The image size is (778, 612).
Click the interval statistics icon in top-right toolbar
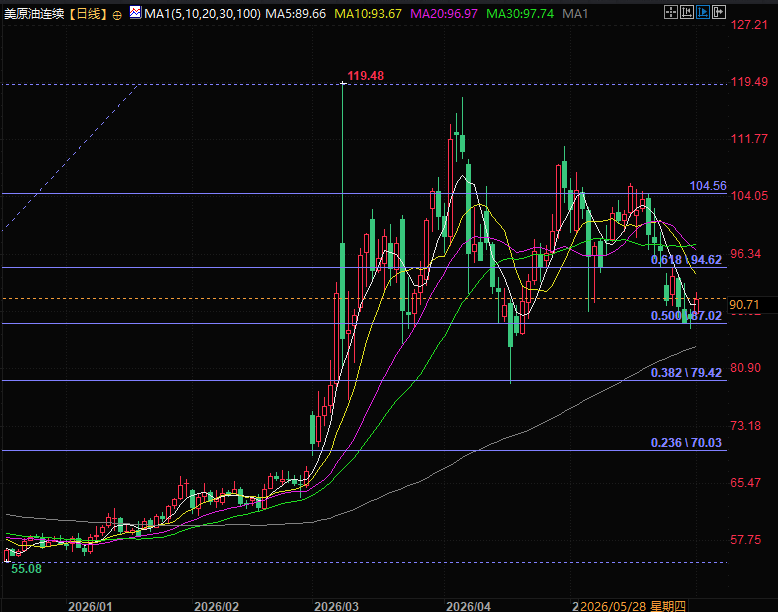tap(687, 12)
